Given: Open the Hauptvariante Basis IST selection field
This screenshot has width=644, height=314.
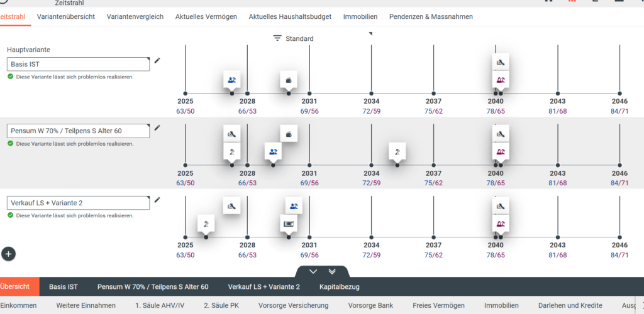Looking at the screenshot, I should point(79,64).
